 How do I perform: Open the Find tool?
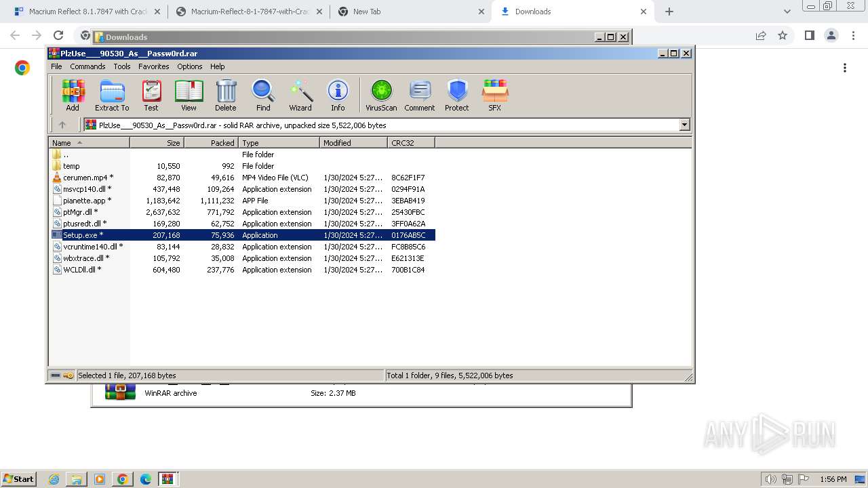(x=263, y=95)
